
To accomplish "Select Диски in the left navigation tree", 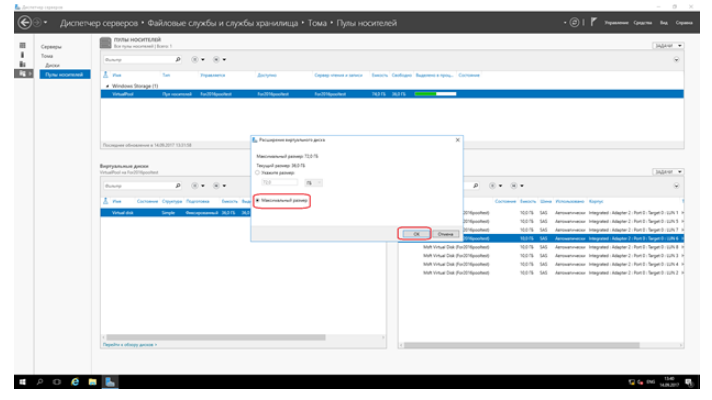I will 52,64.
